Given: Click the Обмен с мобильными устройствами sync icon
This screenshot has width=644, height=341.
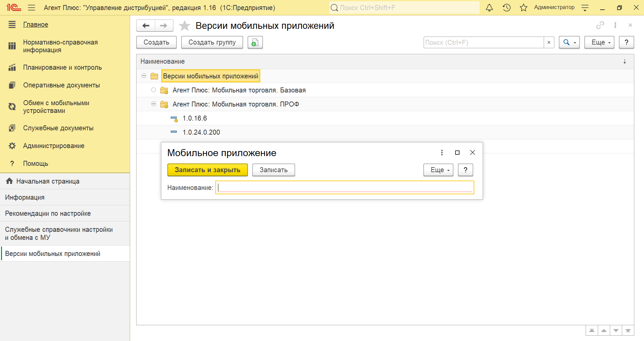Looking at the screenshot, I should [x=12, y=107].
